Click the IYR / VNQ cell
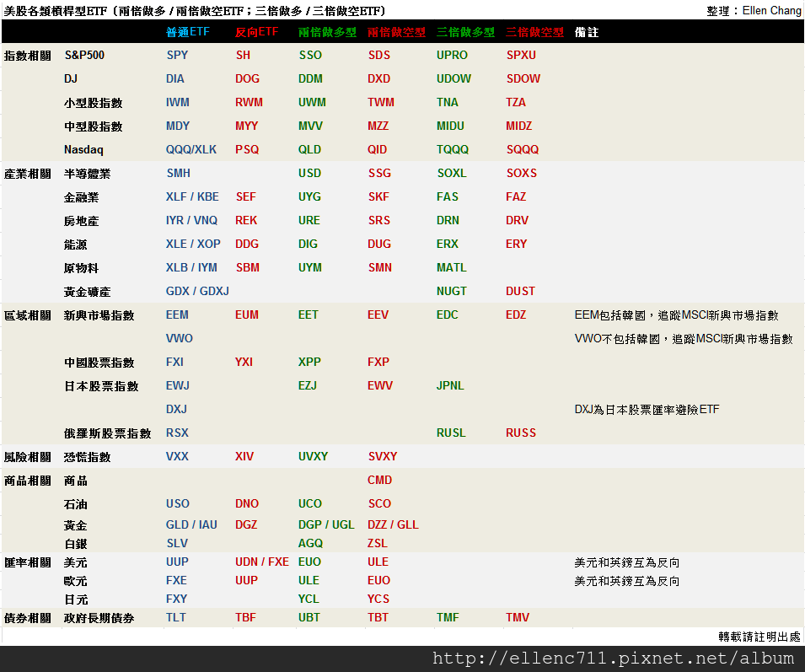 191,220
